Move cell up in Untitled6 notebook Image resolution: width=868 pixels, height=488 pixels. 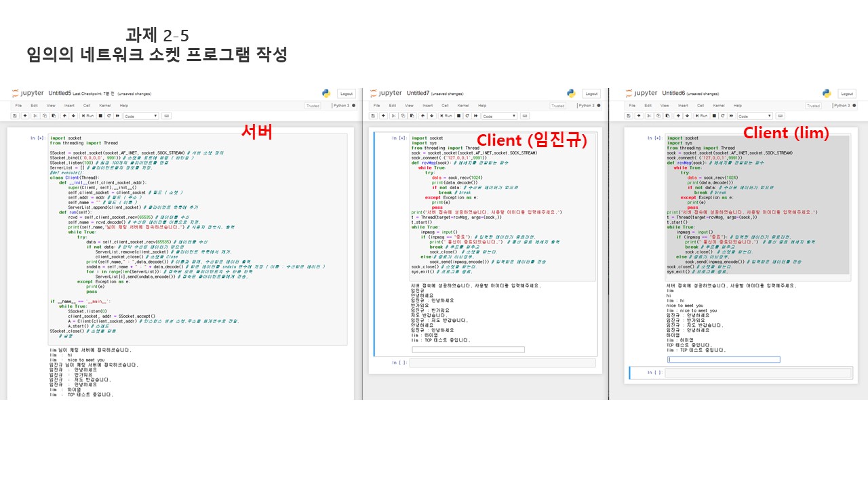coord(678,116)
